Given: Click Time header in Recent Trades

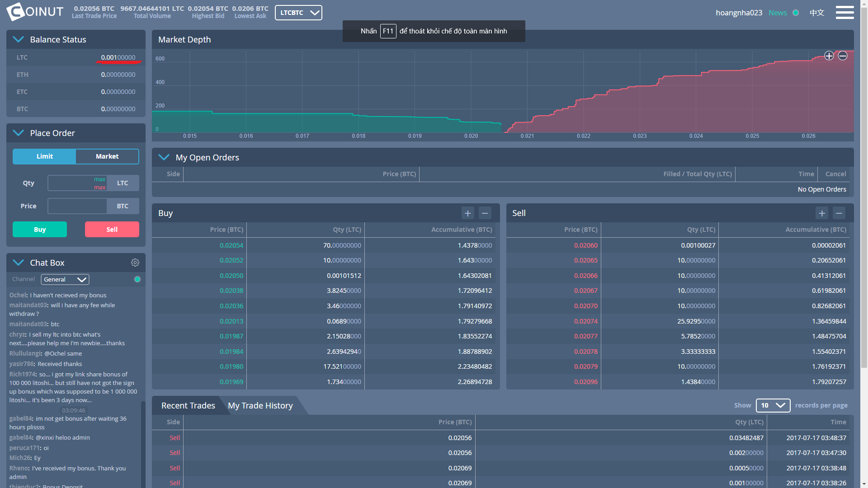Looking at the screenshot, I should [x=838, y=422].
